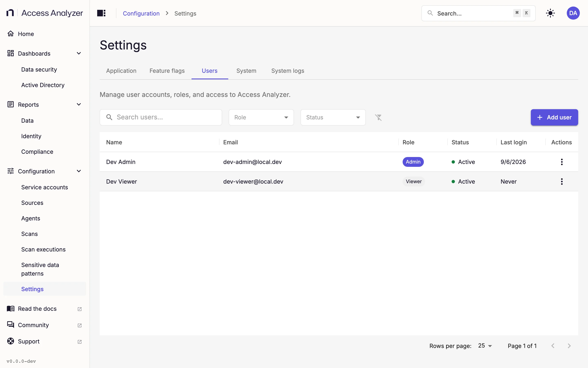Open external link icon beside Community
The height and width of the screenshot is (368, 588).
click(x=79, y=325)
